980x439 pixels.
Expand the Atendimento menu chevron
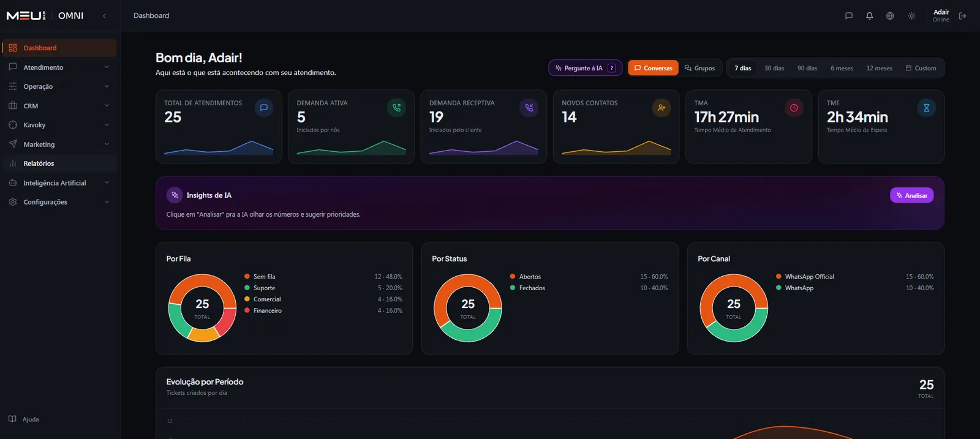(107, 67)
